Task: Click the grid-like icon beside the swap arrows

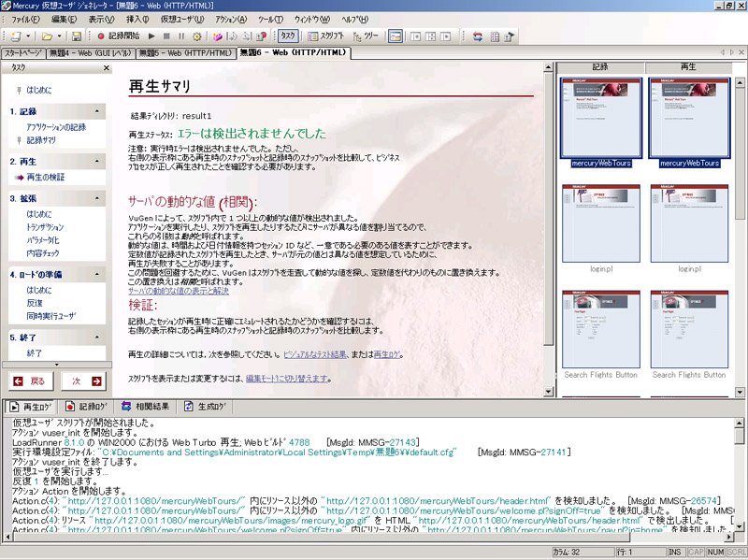Action: [x=495, y=36]
